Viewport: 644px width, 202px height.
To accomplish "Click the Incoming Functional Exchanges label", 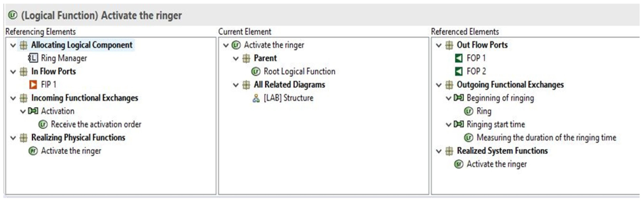I will point(84,98).
